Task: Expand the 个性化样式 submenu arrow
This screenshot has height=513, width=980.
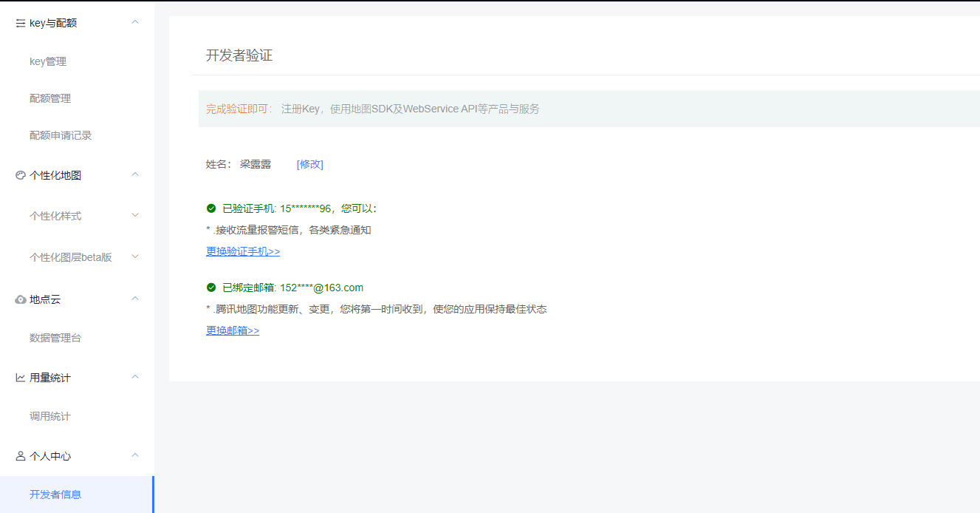Action: click(x=135, y=215)
